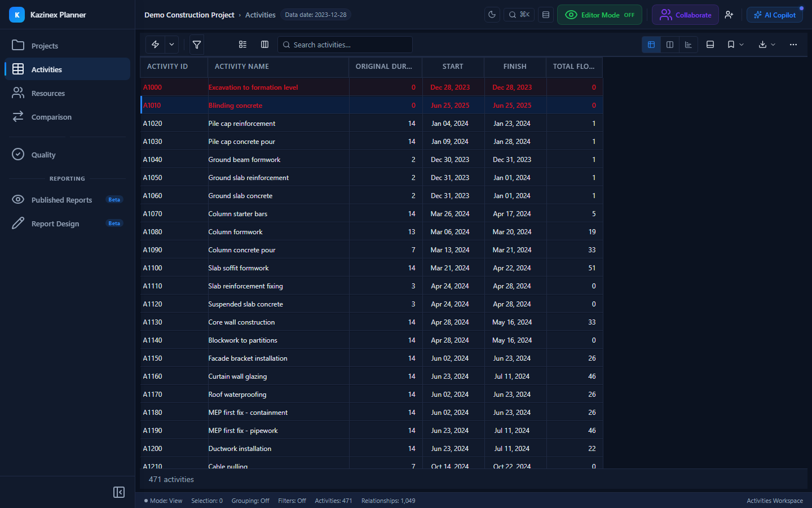The height and width of the screenshot is (508, 812).
Task: Open command search (⌘K) button
Action: 519,15
